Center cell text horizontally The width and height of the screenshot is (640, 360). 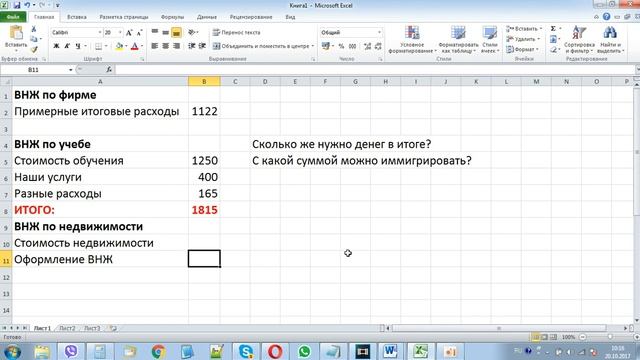[165, 46]
